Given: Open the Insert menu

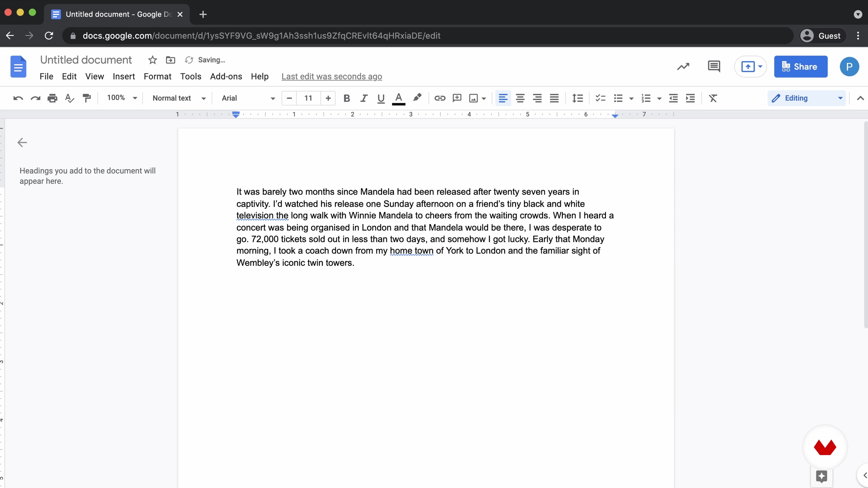Looking at the screenshot, I should tap(124, 76).
